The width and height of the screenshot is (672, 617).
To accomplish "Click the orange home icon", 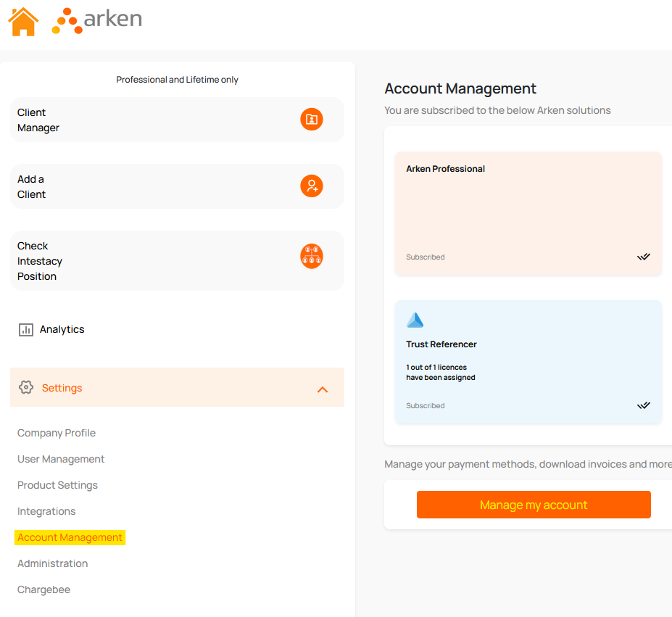I will click(x=23, y=22).
